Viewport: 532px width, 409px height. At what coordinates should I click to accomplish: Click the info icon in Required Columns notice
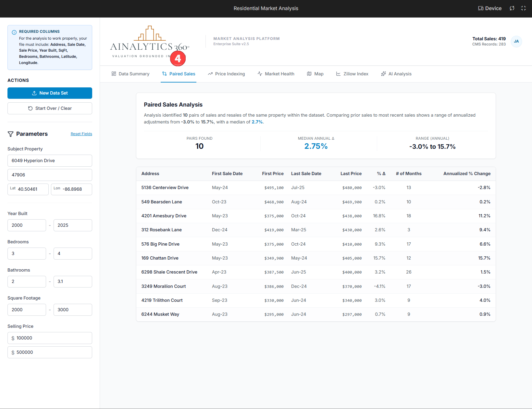[14, 32]
